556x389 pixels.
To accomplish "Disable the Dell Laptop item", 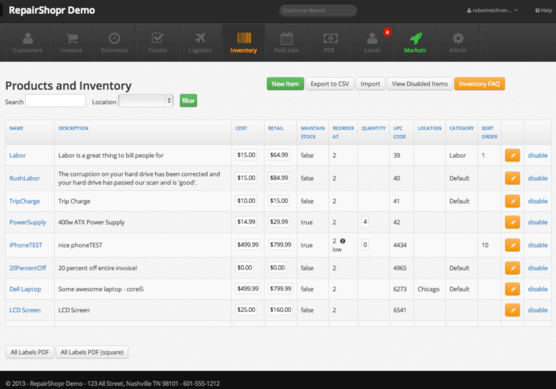I will [538, 289].
